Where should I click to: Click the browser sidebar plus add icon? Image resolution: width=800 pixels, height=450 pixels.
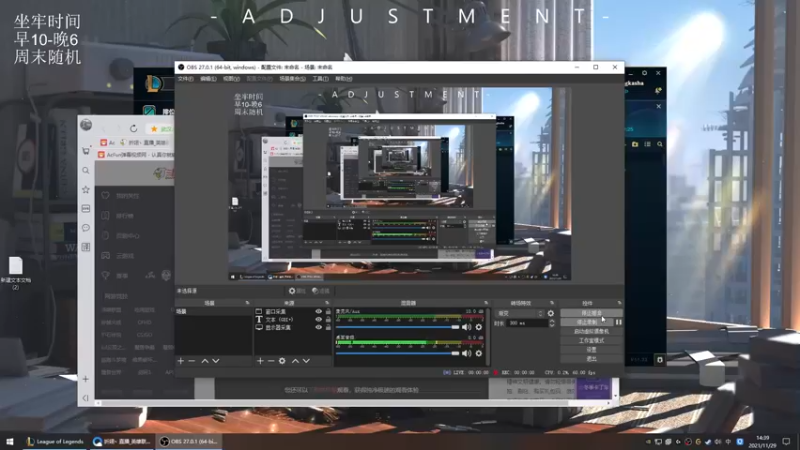coord(86,379)
